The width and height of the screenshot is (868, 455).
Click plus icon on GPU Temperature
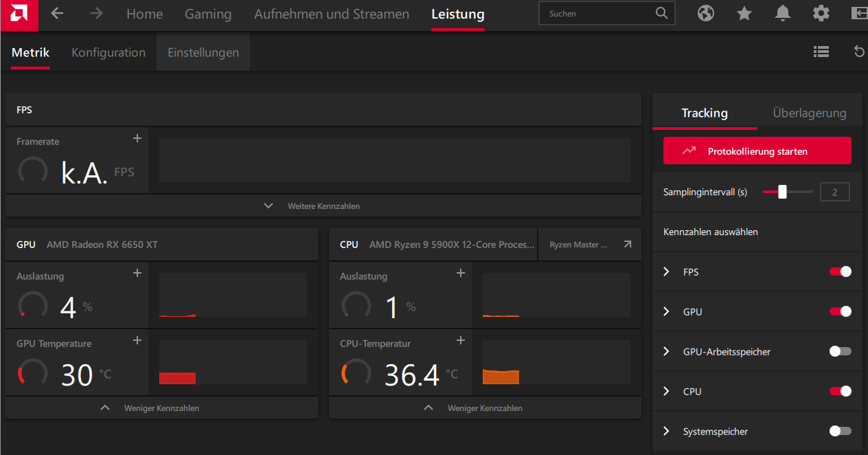pyautogui.click(x=137, y=341)
